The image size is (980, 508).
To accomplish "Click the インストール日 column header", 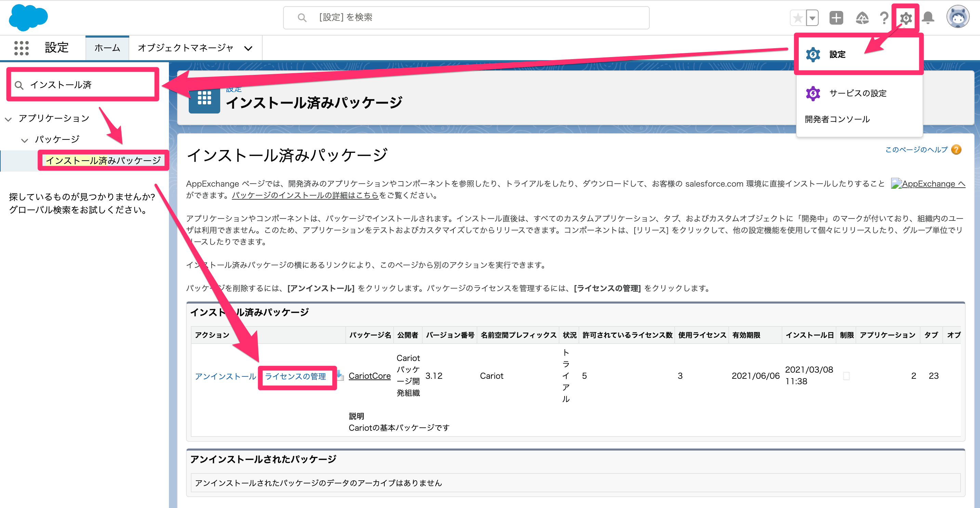I will point(810,335).
